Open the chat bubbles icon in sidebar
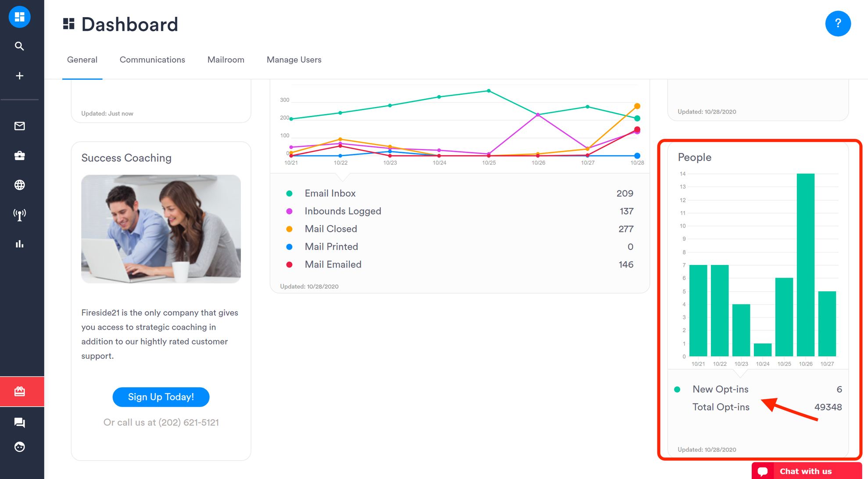Viewport: 868px width, 479px height. (19, 422)
